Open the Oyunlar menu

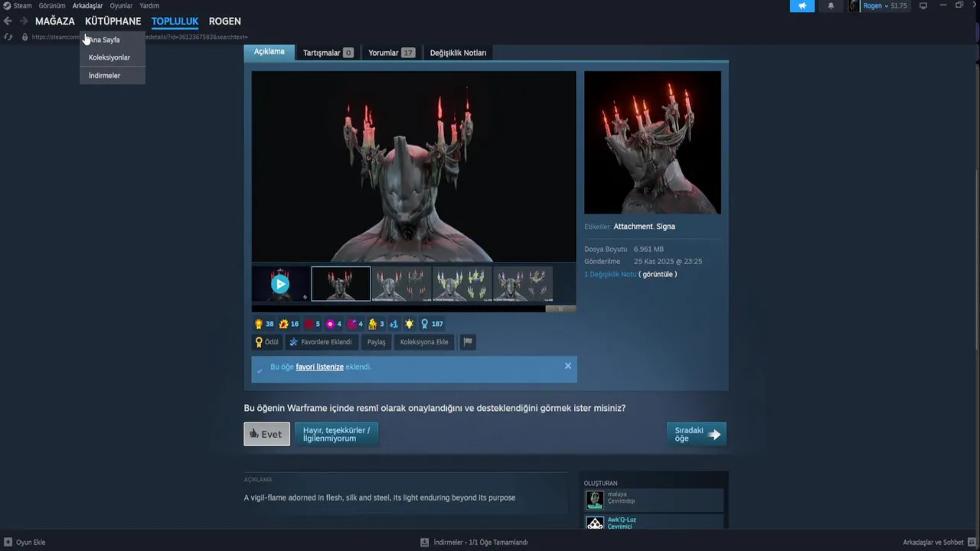[121, 5]
